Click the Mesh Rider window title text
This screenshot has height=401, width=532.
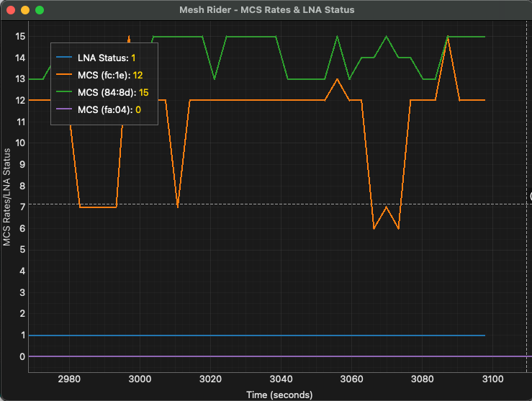266,10
